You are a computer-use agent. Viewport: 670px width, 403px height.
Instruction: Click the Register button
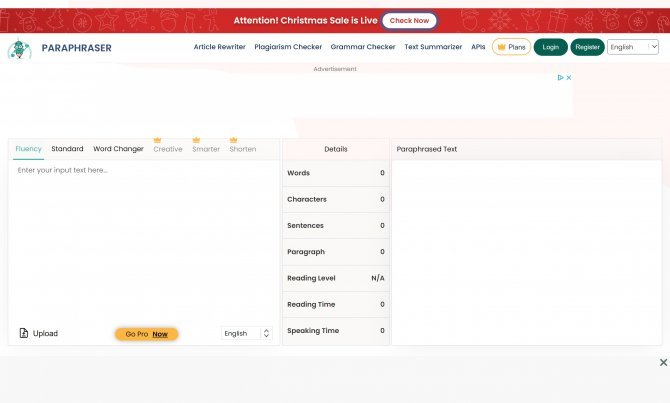587,47
